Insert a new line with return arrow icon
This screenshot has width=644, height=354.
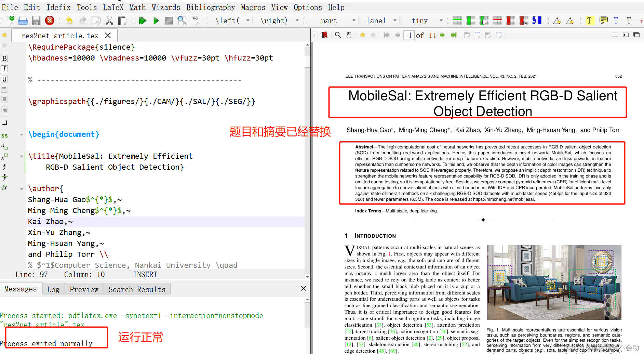pos(4,123)
